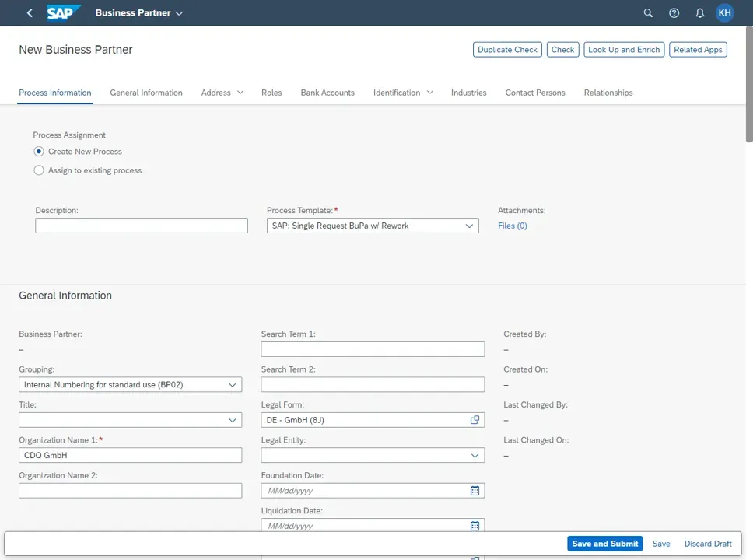Expand the Address tab dropdown arrow

240,93
